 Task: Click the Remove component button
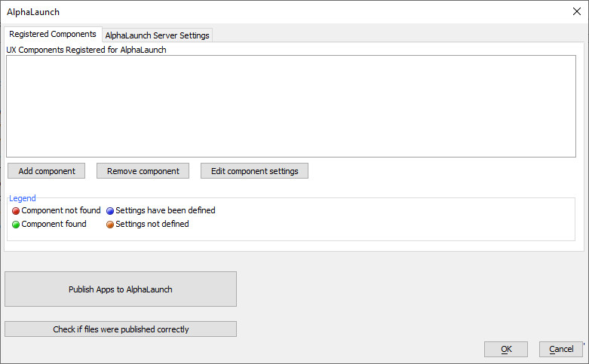[x=143, y=171]
